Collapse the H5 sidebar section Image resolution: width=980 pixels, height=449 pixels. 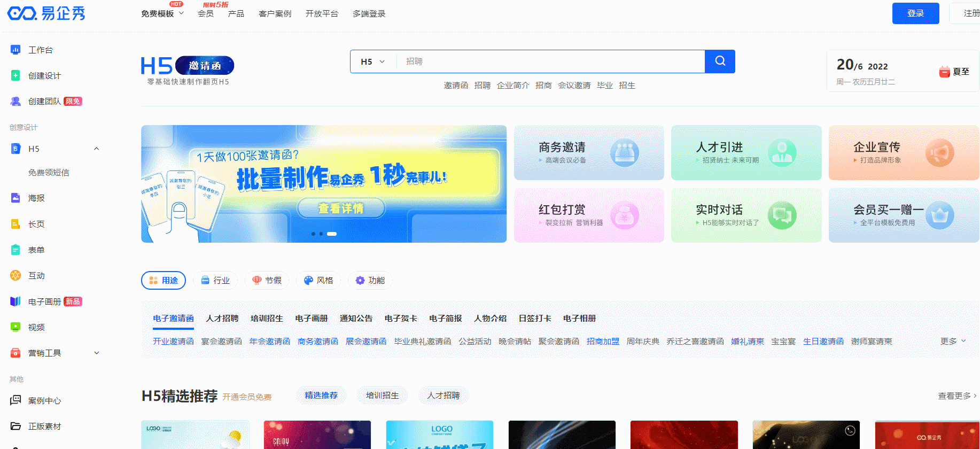click(x=97, y=149)
